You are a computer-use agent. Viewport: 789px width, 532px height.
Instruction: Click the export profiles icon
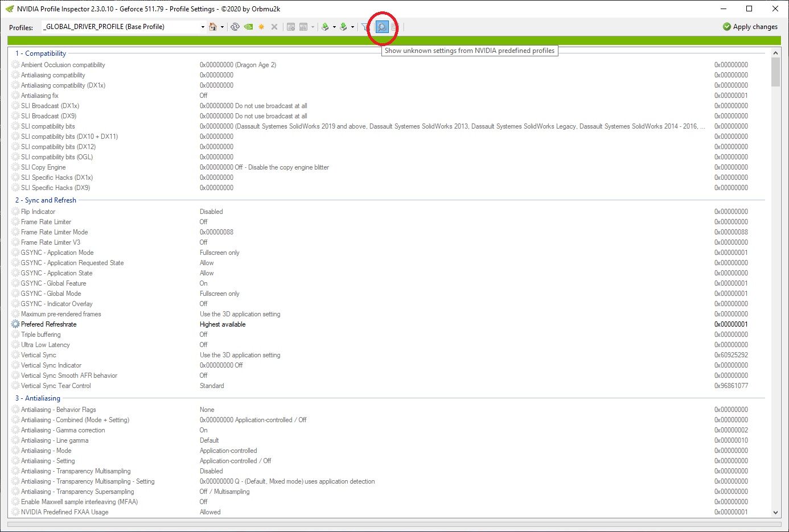[x=325, y=27]
